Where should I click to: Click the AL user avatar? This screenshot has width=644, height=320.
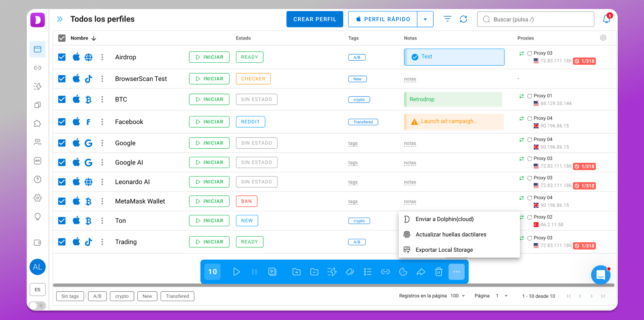(x=37, y=267)
